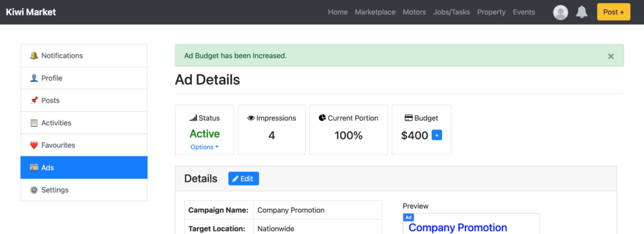Viewport: 644px width, 234px height.
Task: Open Motors from the navbar
Action: click(414, 12)
